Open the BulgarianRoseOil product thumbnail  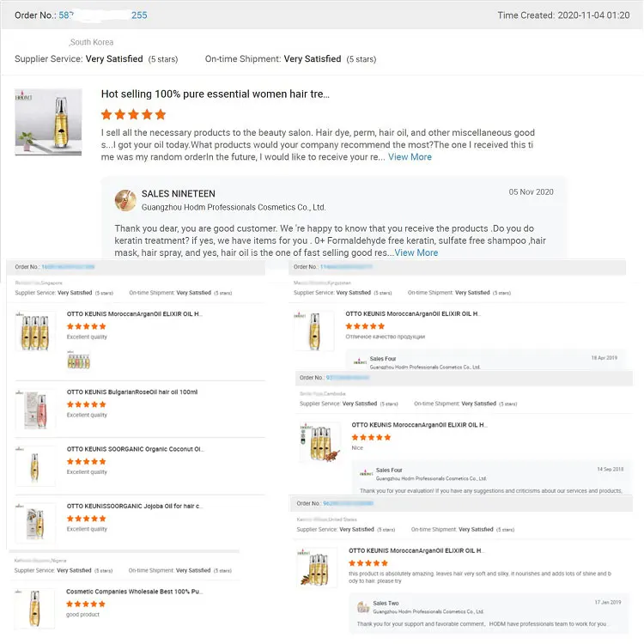(35, 408)
